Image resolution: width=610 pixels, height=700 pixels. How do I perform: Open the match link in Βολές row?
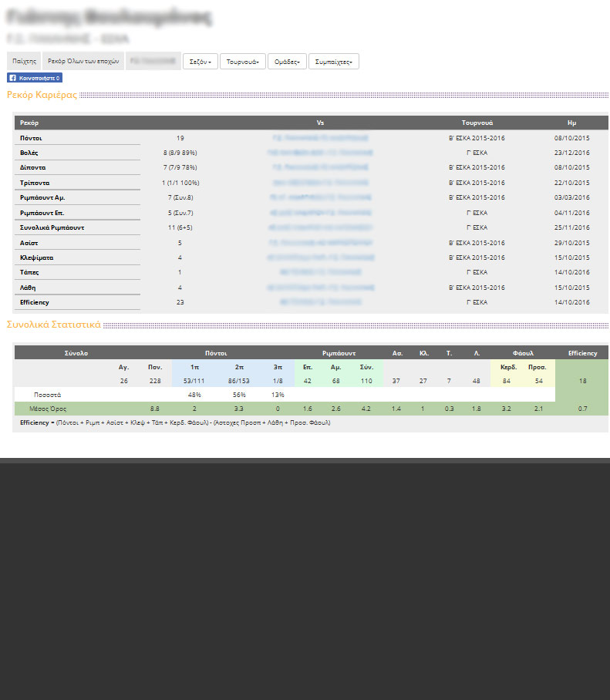[320, 153]
